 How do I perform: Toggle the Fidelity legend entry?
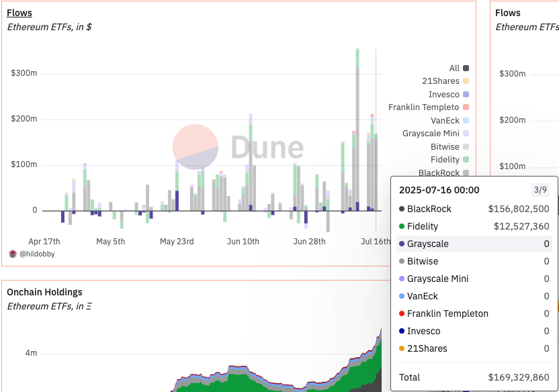click(449, 160)
